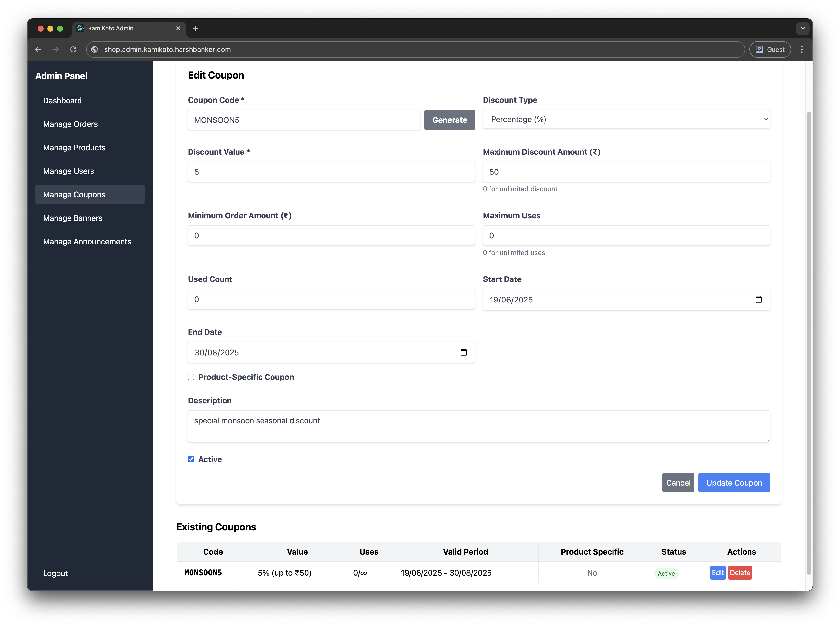Delete the MONSOON5 coupon
The image size is (840, 627).
[x=740, y=573]
